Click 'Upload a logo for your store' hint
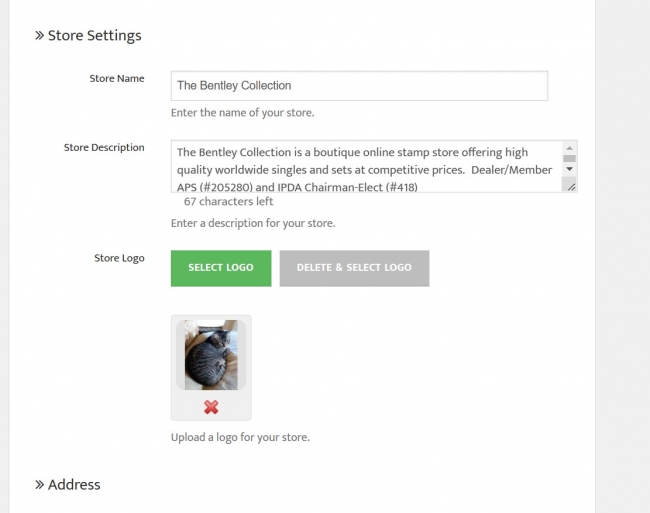This screenshot has width=650, height=513. click(x=240, y=437)
